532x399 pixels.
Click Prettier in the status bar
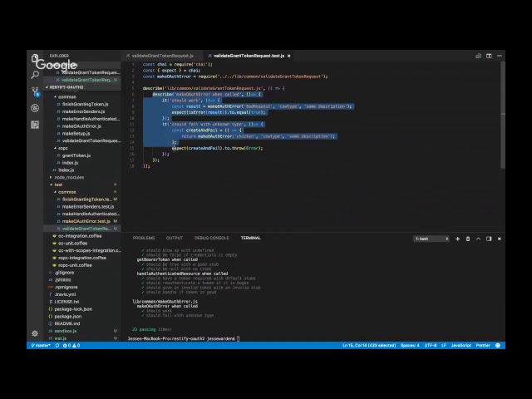[483, 346]
